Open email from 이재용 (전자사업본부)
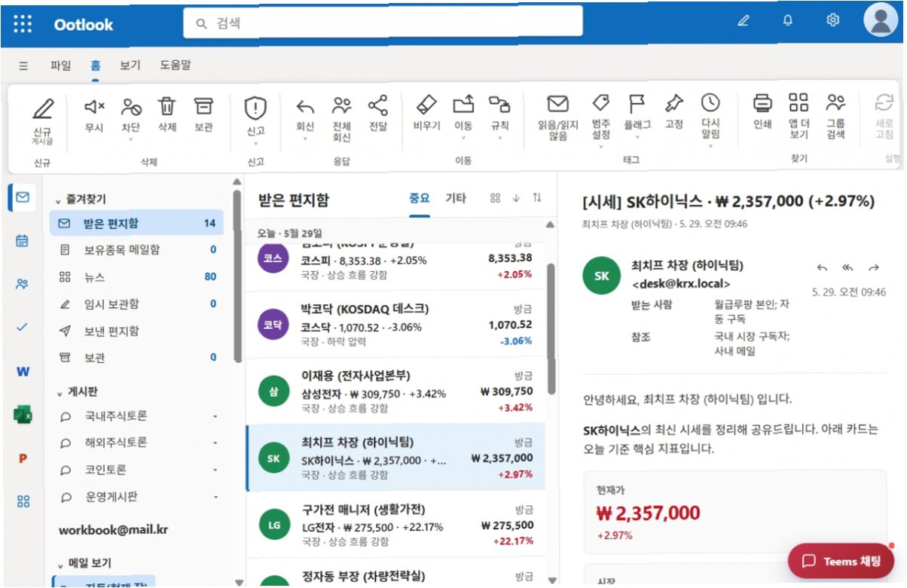 [x=395, y=390]
